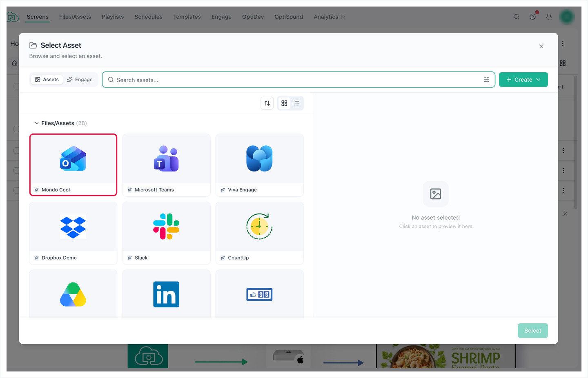588x378 pixels.
Task: Go to Schedules in the navbar
Action: (x=148, y=17)
